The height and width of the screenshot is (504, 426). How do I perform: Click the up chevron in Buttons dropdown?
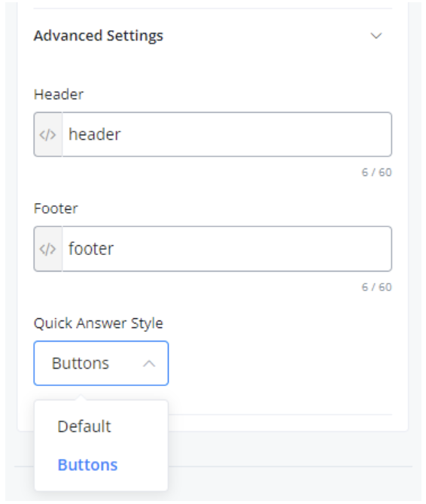[x=149, y=363]
